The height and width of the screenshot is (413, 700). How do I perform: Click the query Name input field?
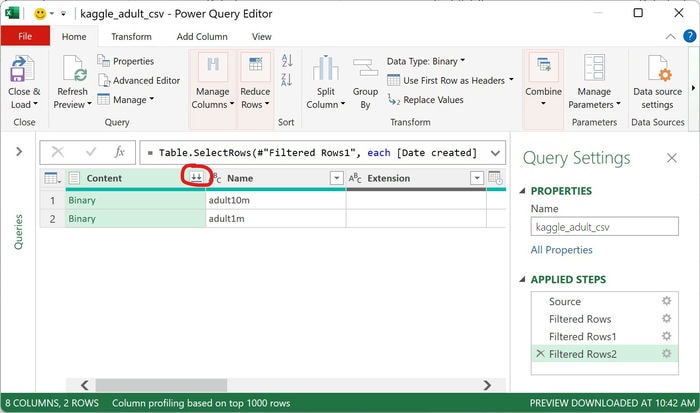coord(604,226)
